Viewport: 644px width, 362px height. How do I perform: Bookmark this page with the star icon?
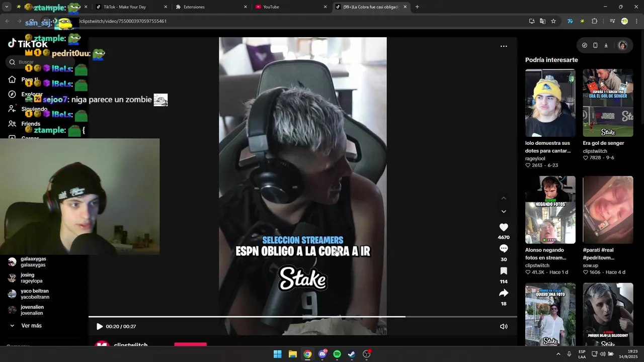pyautogui.click(x=553, y=21)
